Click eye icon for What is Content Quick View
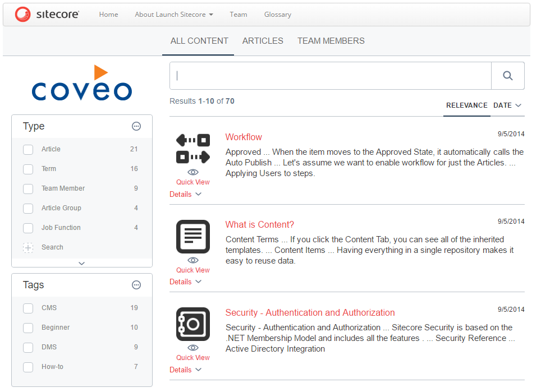This screenshot has height=392, width=541. click(193, 260)
